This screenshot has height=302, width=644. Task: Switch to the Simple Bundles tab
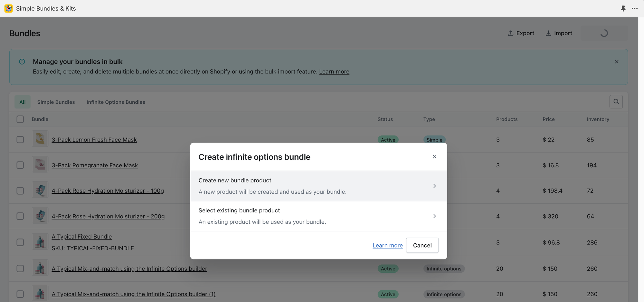tap(56, 102)
